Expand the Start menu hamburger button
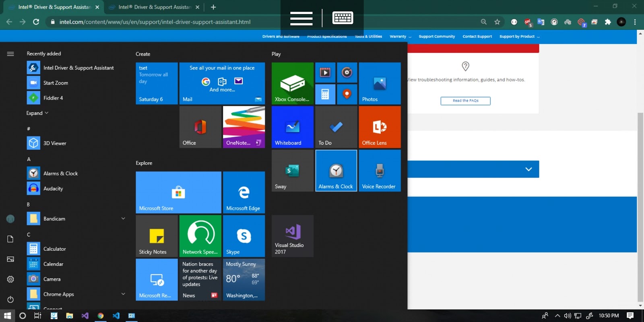 point(10,54)
